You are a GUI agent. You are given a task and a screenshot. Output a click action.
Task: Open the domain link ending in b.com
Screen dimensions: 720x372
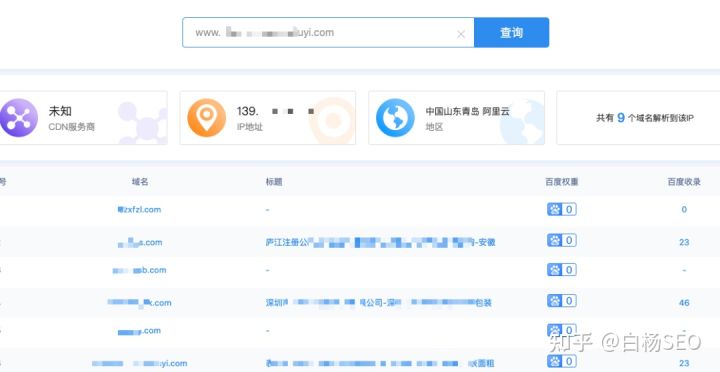139,270
